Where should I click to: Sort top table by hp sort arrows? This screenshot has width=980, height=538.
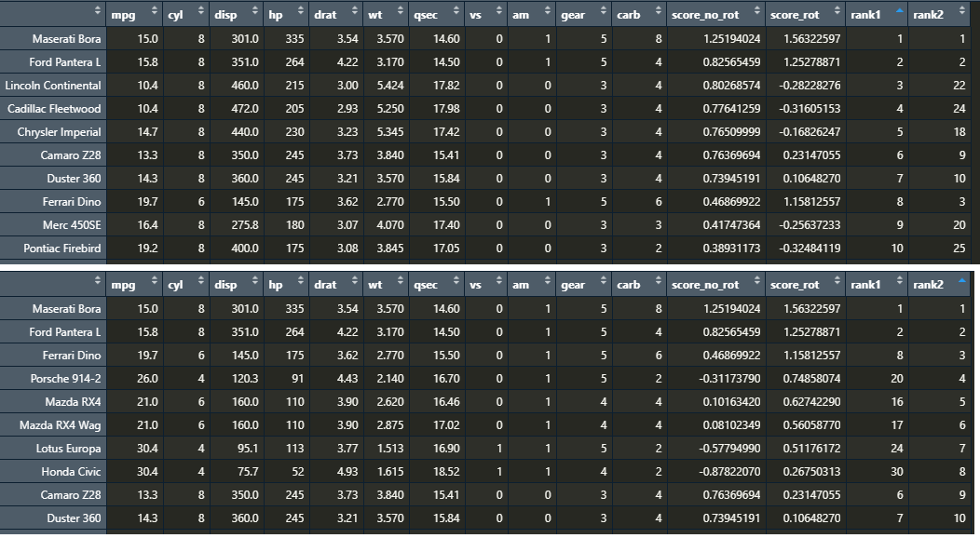[301, 10]
